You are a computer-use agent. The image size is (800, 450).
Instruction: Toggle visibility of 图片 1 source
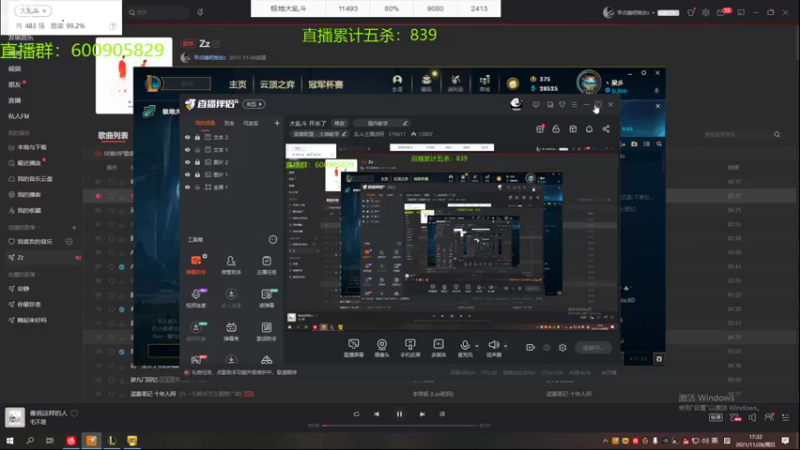188,174
